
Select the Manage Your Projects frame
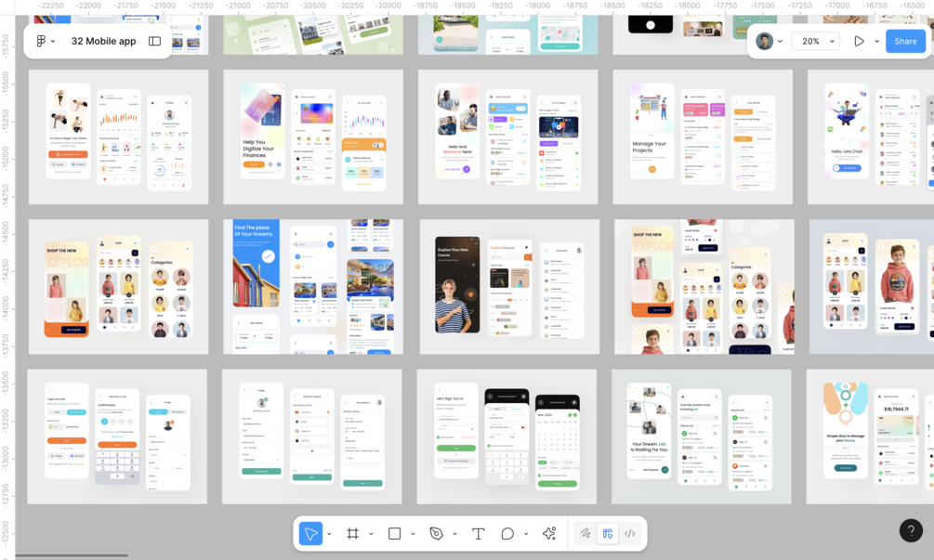pos(703,137)
